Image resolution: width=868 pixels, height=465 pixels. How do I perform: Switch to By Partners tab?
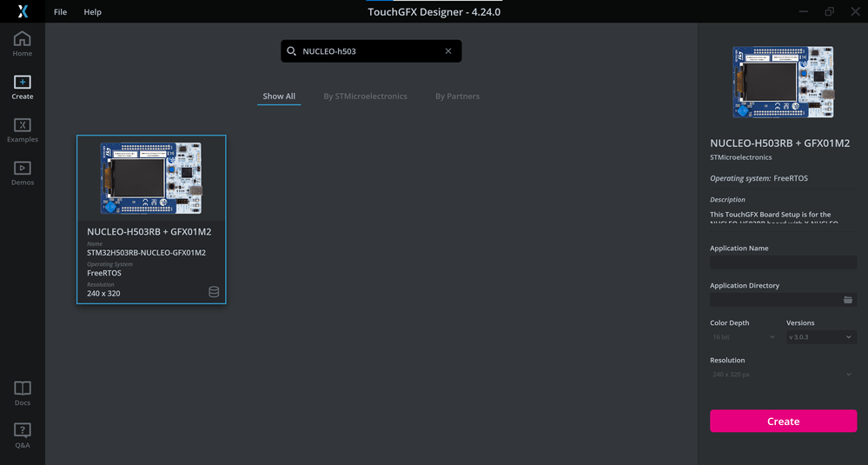(x=457, y=96)
